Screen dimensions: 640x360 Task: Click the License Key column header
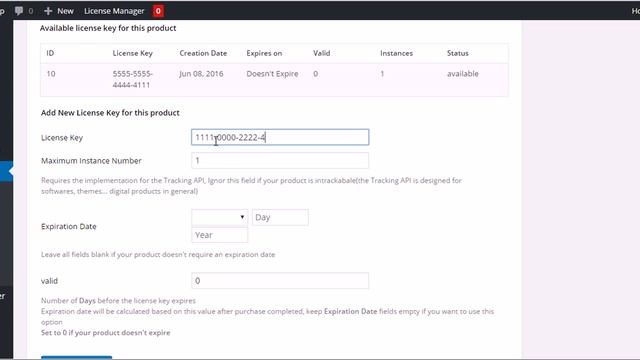point(133,53)
